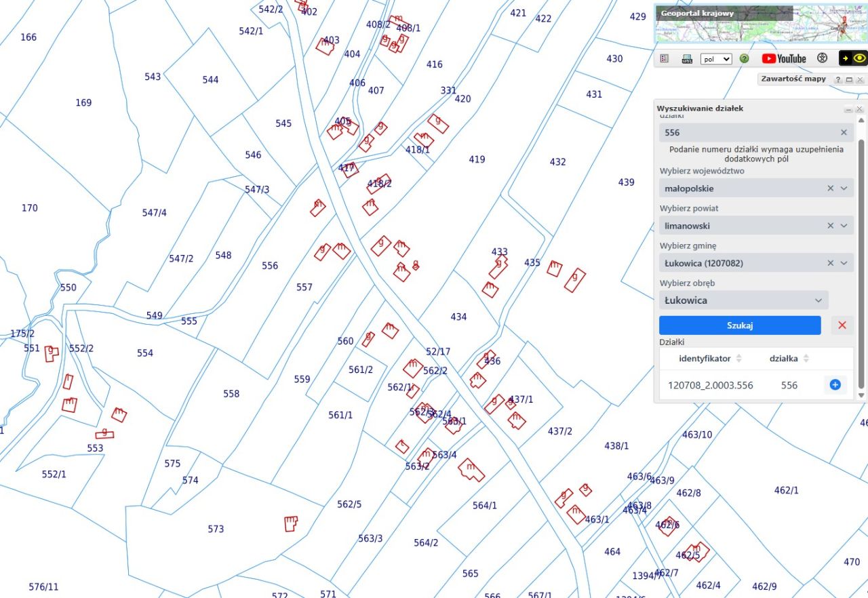Viewport: 868px width, 598px height.
Task: Open the WMS services icon
Action: (687, 58)
